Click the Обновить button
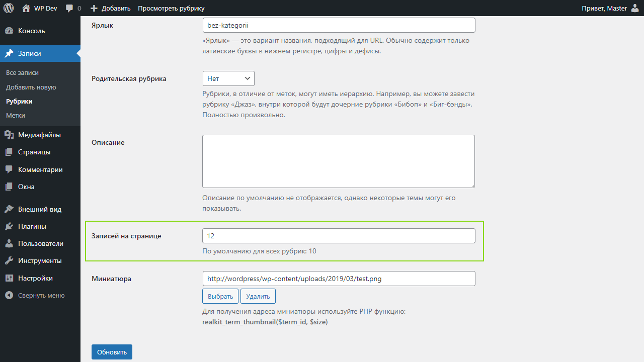This screenshot has width=644, height=362. (x=112, y=352)
